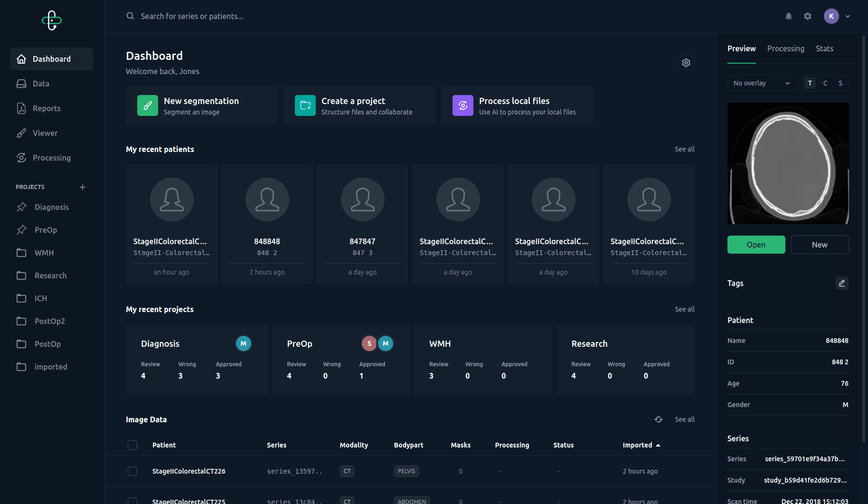Switch to the Stats tab
This screenshot has width=868, height=504.
tap(824, 48)
